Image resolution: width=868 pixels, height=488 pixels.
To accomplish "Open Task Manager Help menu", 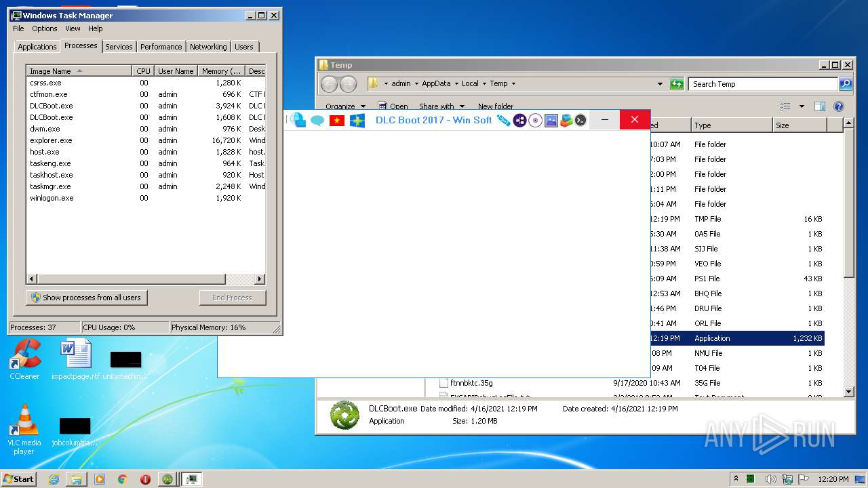I will click(96, 28).
